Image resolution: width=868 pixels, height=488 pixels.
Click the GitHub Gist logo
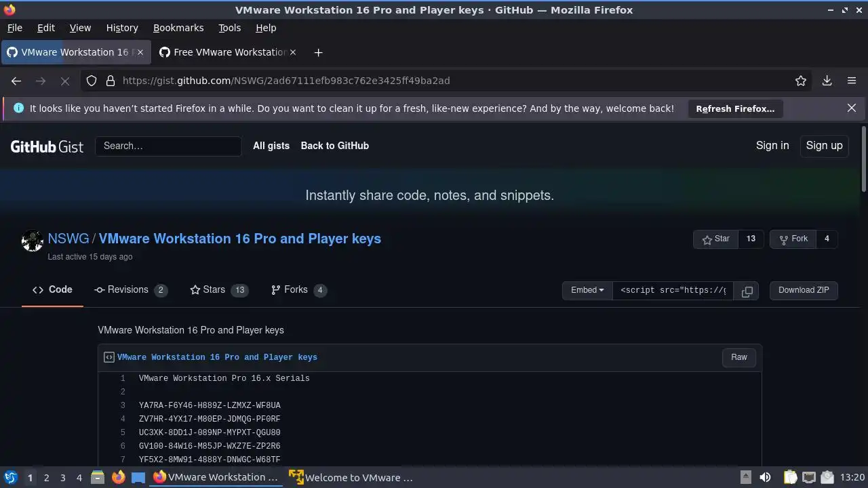[x=47, y=146]
